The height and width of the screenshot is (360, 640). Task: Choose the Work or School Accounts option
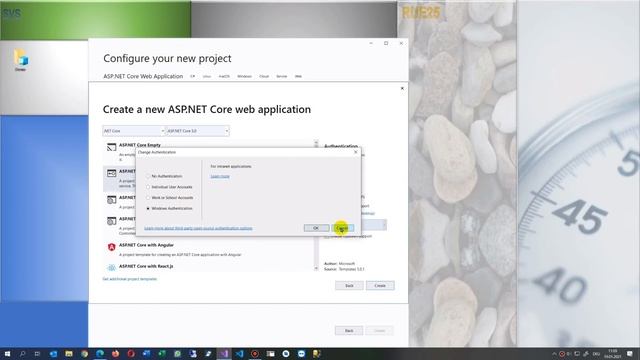point(148,198)
